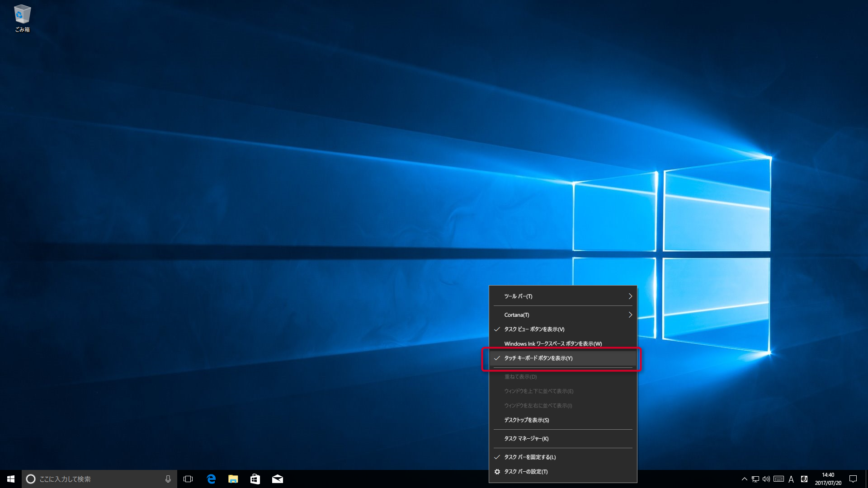Enable Windows Ink ワークスペース ボタンを表示(W)
Image resolution: width=868 pixels, height=488 pixels.
pyautogui.click(x=552, y=343)
